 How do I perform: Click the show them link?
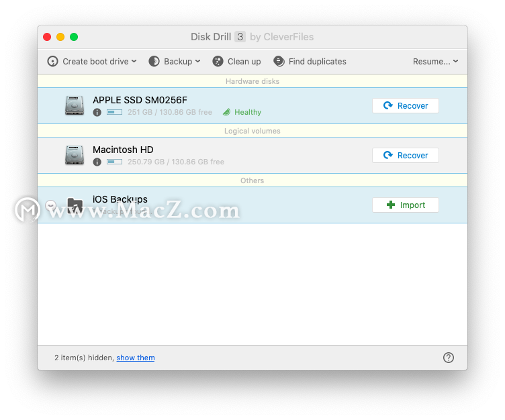pyautogui.click(x=136, y=358)
